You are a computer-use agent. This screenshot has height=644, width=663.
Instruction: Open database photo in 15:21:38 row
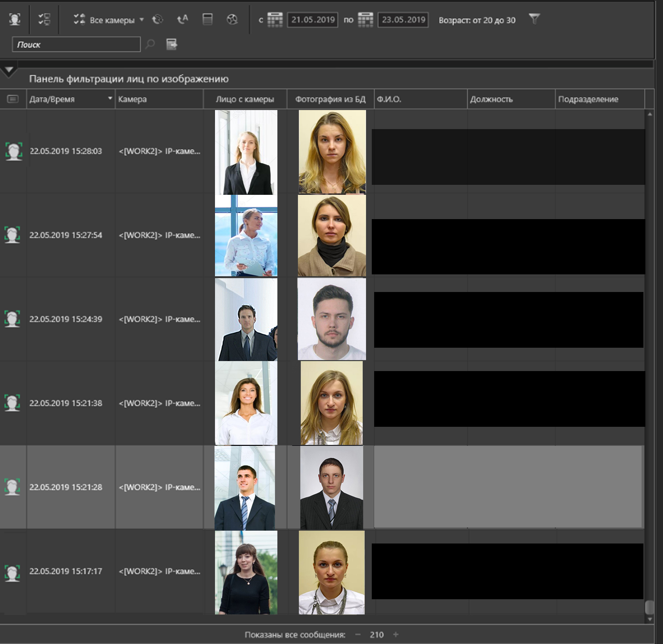332,403
